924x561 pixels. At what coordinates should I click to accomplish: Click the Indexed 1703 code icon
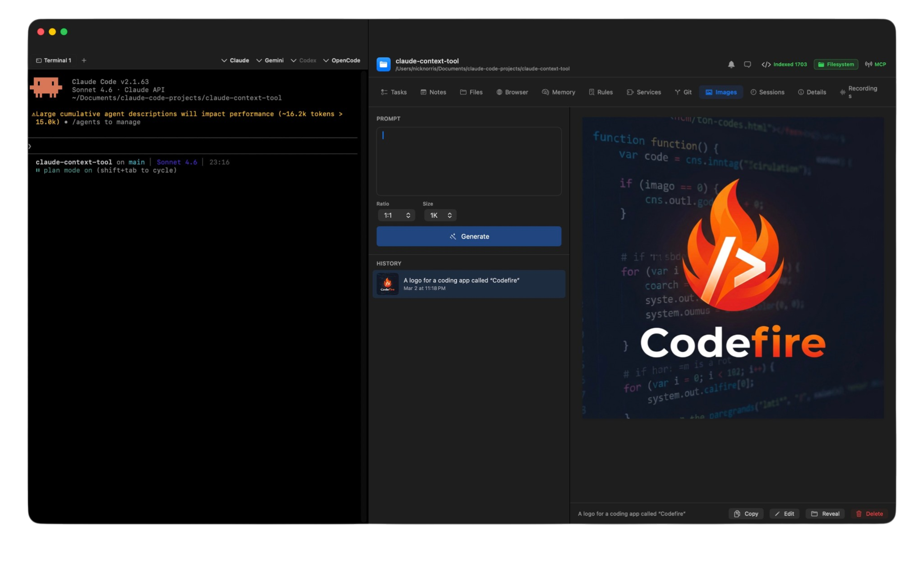766,64
